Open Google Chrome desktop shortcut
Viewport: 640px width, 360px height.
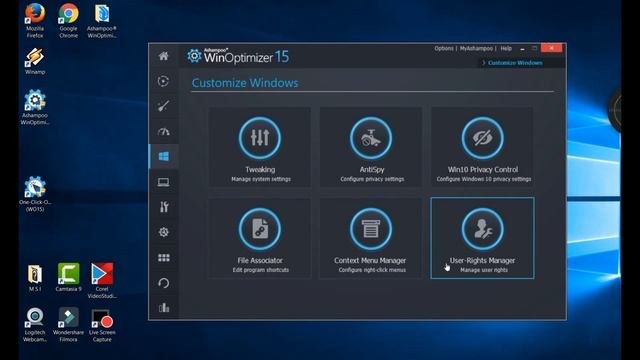coord(68,20)
